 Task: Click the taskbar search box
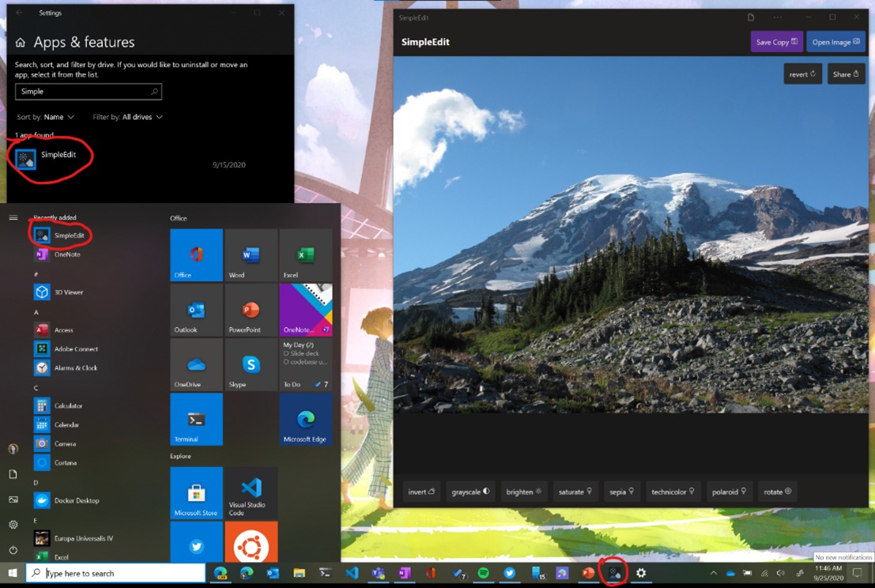coord(117,573)
